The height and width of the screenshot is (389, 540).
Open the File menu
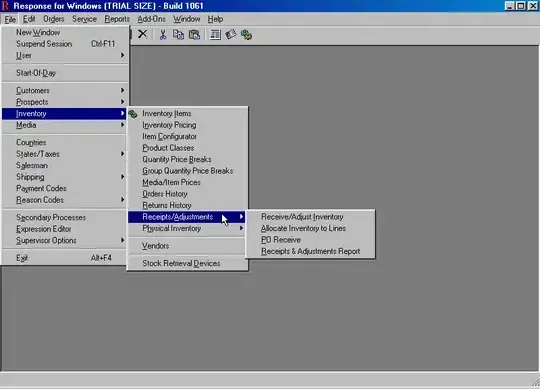point(10,19)
